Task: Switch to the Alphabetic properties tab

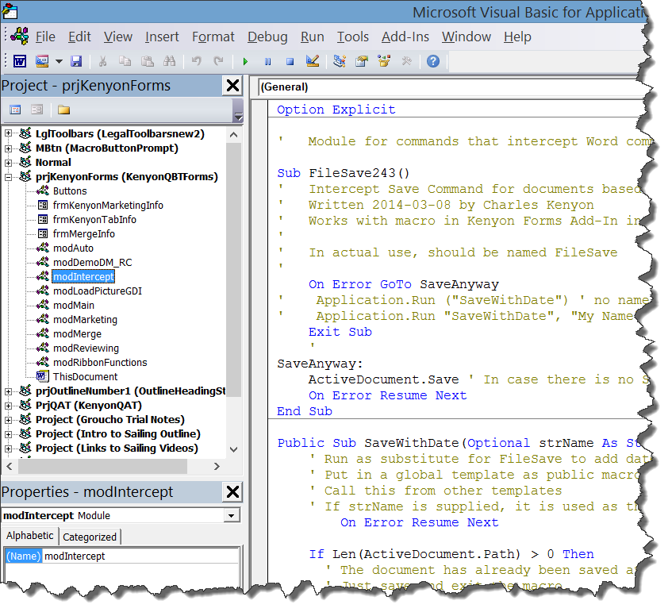Action: 30,535
